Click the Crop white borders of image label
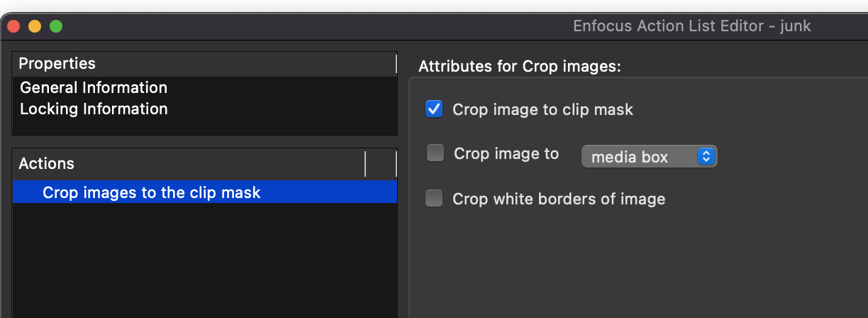 pos(559,199)
